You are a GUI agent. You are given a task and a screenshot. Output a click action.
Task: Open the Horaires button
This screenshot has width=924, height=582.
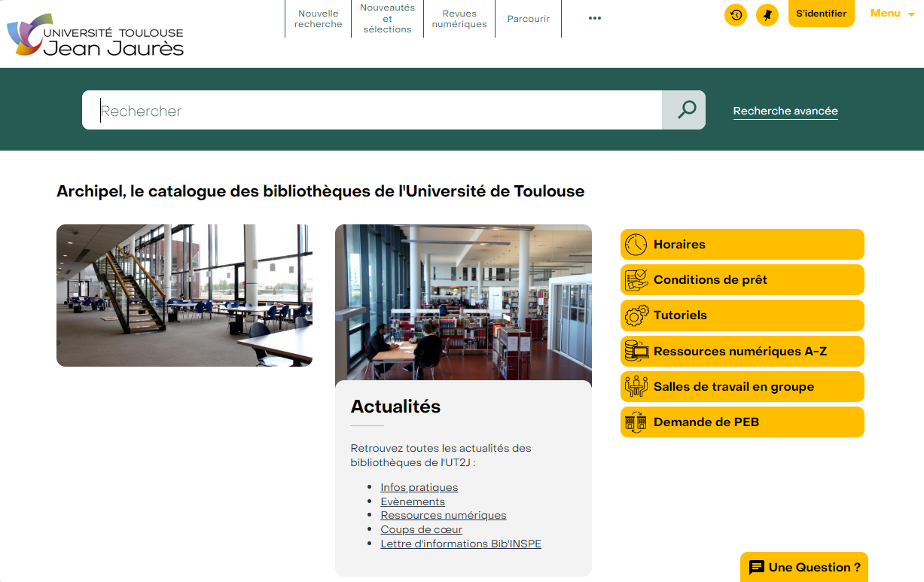pos(743,245)
